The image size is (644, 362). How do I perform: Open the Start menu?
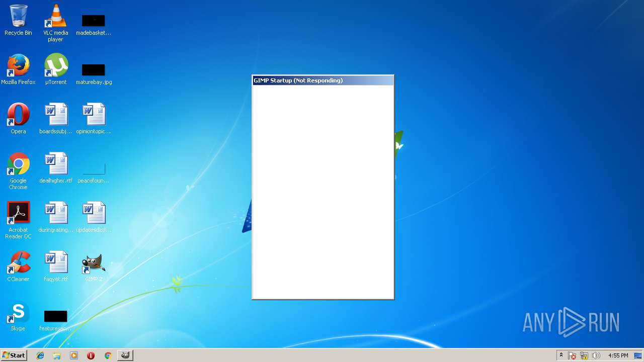click(14, 355)
